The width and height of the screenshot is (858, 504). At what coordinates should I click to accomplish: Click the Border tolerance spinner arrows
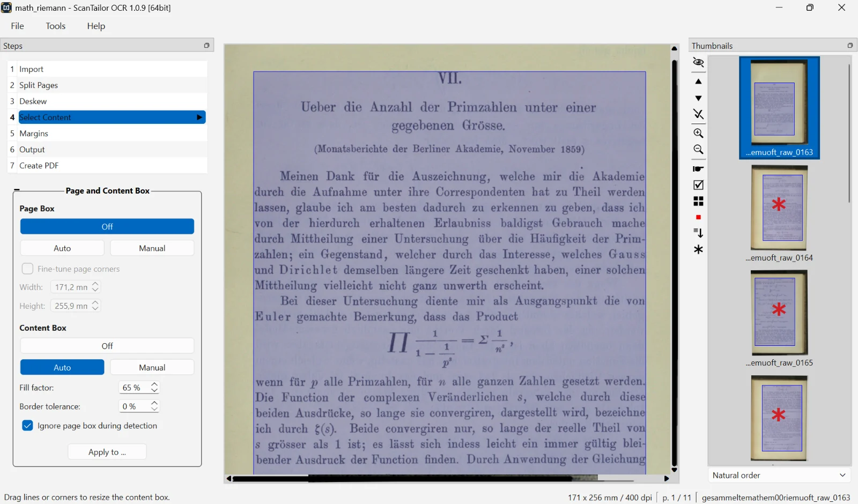154,406
